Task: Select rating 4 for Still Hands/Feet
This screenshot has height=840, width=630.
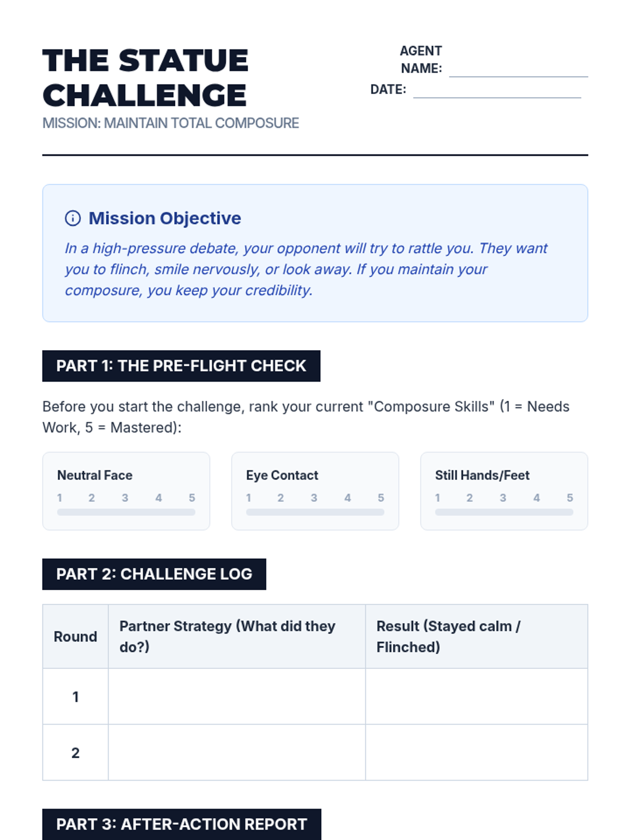Action: coord(536,498)
